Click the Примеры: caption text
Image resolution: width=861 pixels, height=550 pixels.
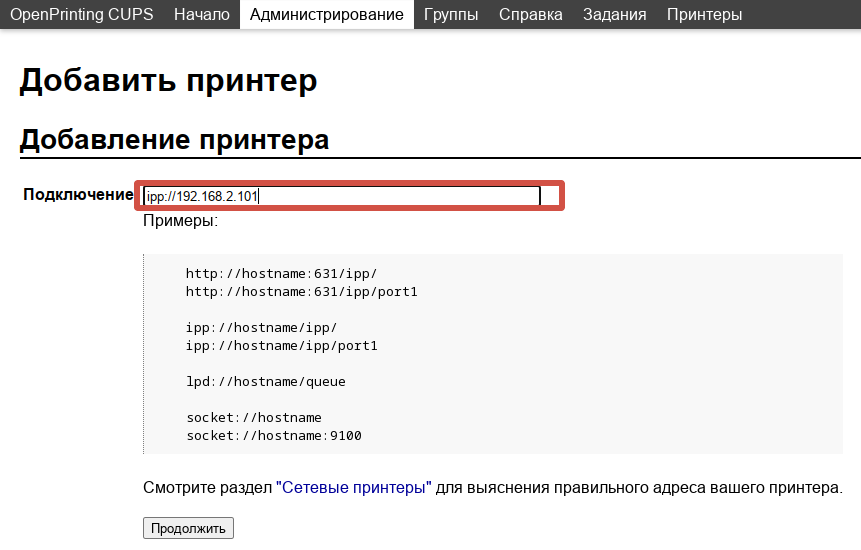pyautogui.click(x=180, y=220)
